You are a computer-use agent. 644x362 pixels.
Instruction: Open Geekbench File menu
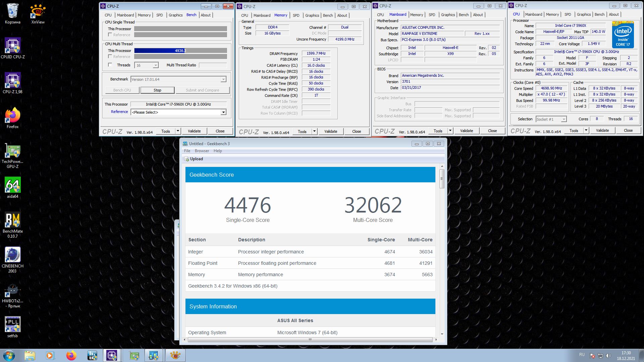[x=187, y=151]
